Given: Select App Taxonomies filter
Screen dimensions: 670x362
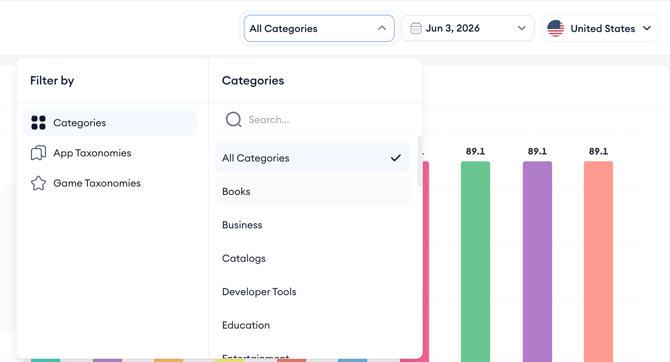Looking at the screenshot, I should pyautogui.click(x=110, y=153).
